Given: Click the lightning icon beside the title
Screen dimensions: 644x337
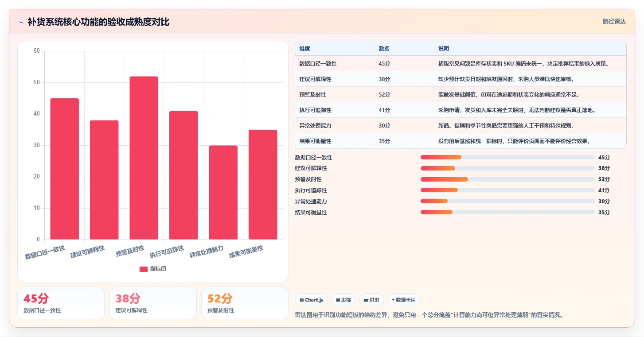Looking at the screenshot, I should 21,22.
